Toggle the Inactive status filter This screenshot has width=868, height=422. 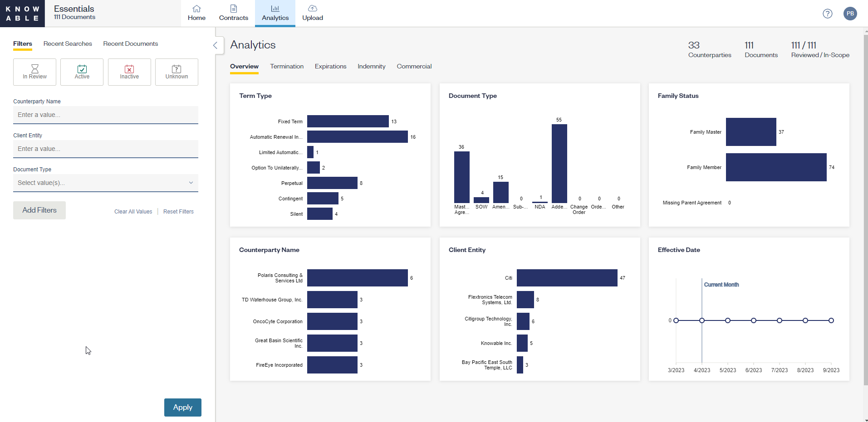(129, 72)
